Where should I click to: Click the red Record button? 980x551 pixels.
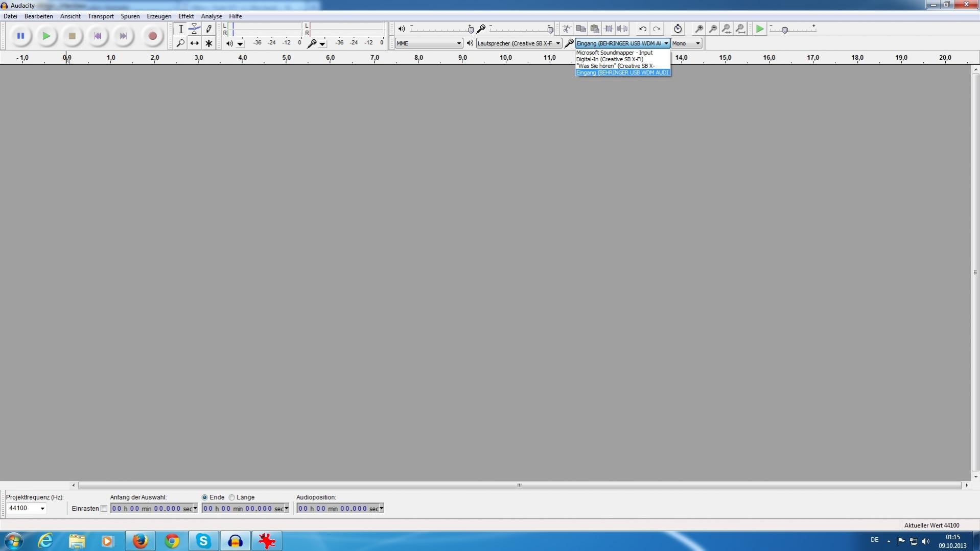point(152,36)
